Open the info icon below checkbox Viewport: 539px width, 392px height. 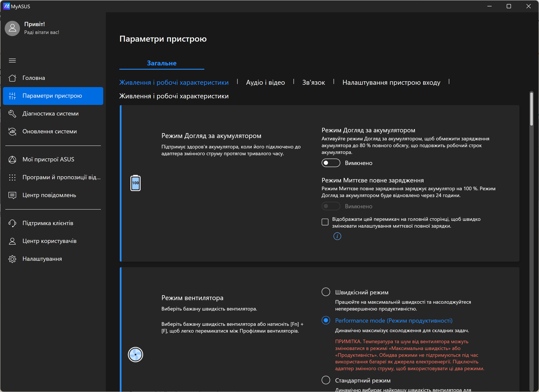337,236
